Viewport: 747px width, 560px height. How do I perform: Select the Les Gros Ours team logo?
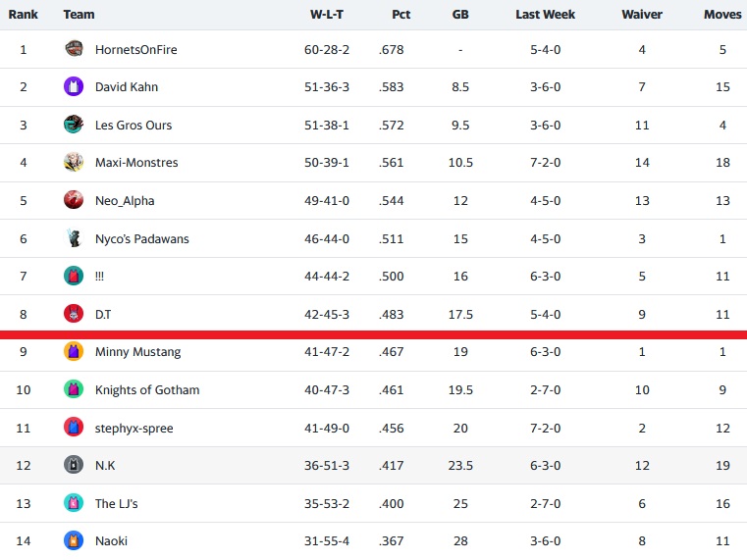74,125
